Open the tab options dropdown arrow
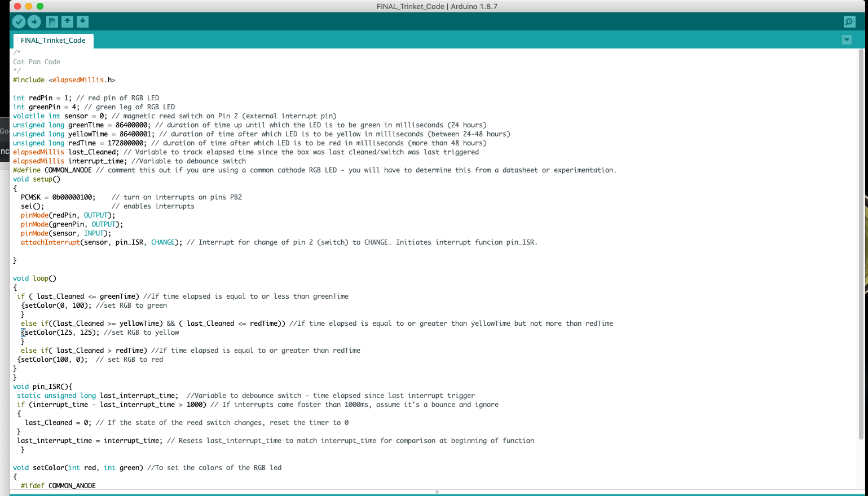 [x=847, y=40]
